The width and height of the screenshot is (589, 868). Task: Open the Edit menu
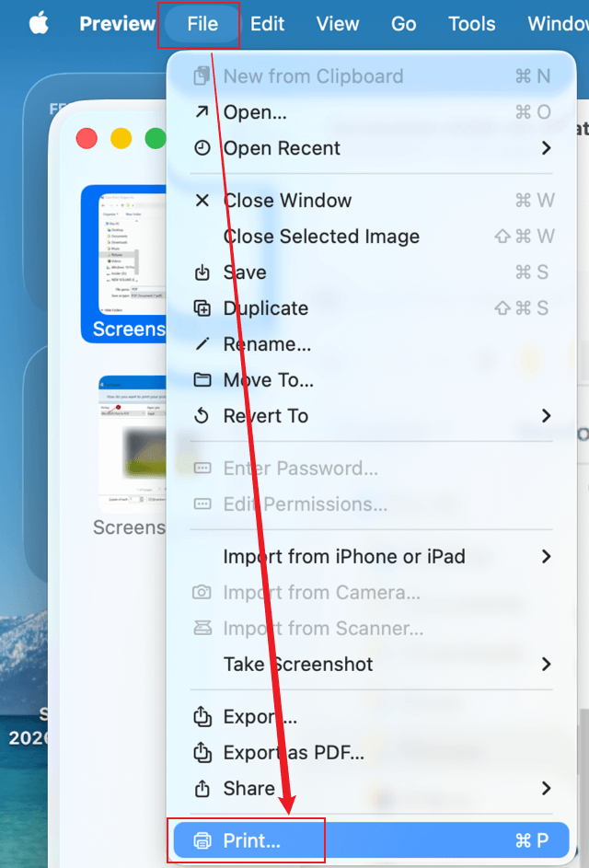268,24
